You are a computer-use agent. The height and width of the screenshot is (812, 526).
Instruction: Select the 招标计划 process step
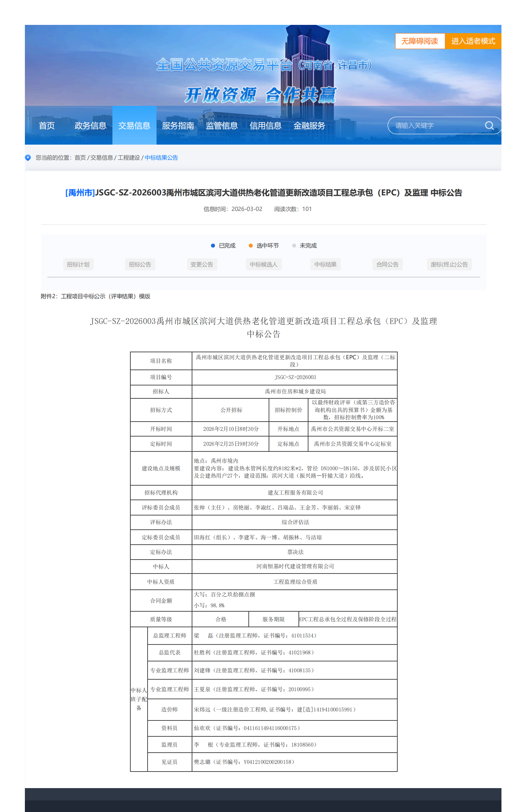pyautogui.click(x=78, y=264)
